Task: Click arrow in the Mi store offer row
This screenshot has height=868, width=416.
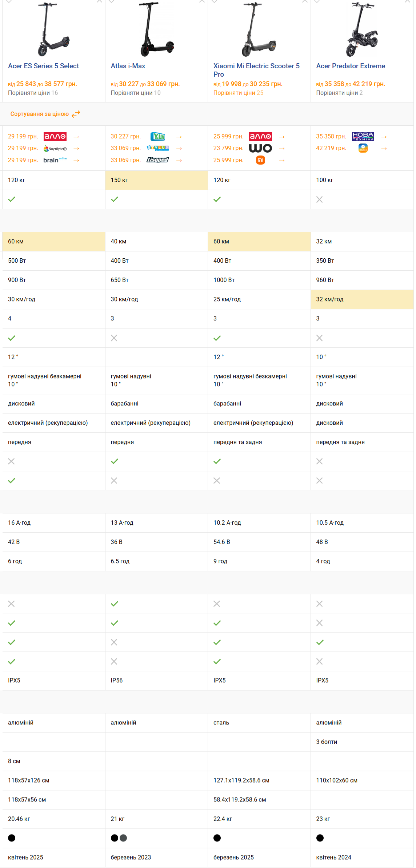Action: click(281, 161)
